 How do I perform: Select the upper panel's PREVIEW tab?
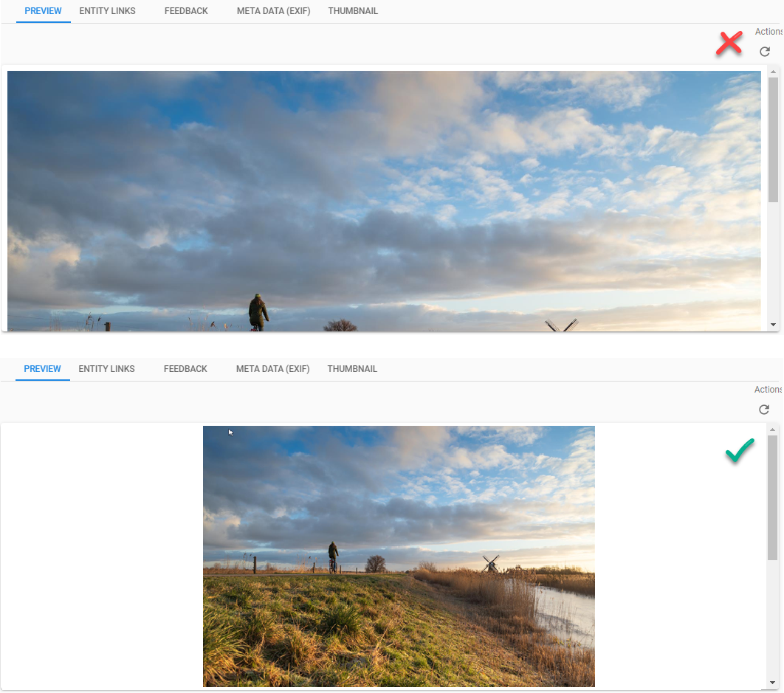pyautogui.click(x=43, y=11)
